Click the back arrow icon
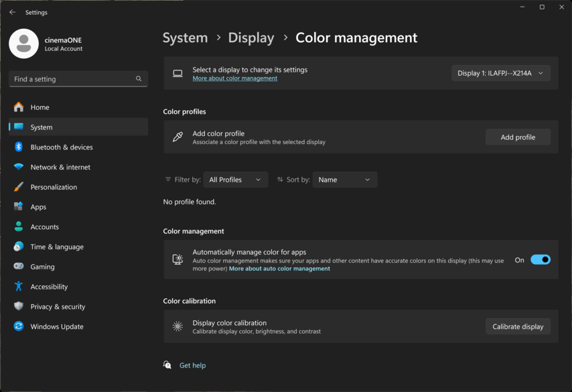Viewport: 572px width, 392px height. 12,12
